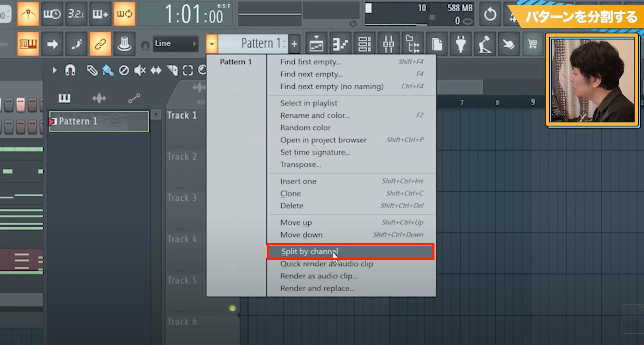Expand playlist menu triangle arrow
Screen dimensions: 644x345
click(x=54, y=70)
